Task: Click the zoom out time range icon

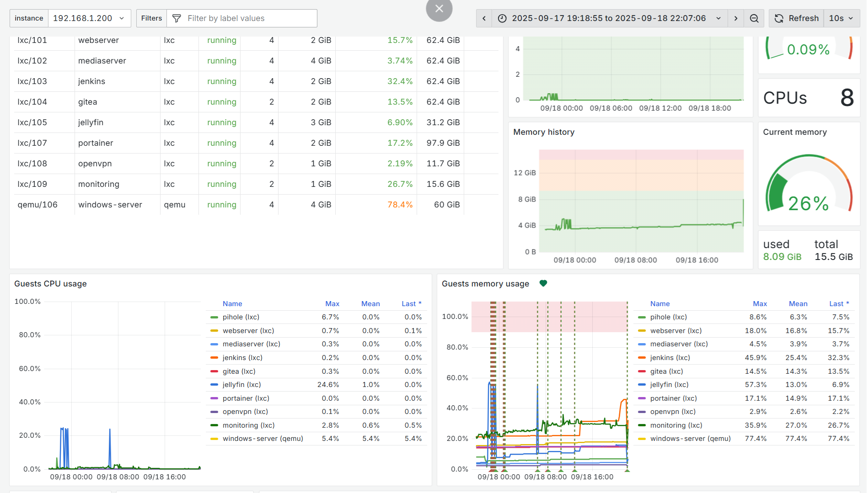Action: 754,18
